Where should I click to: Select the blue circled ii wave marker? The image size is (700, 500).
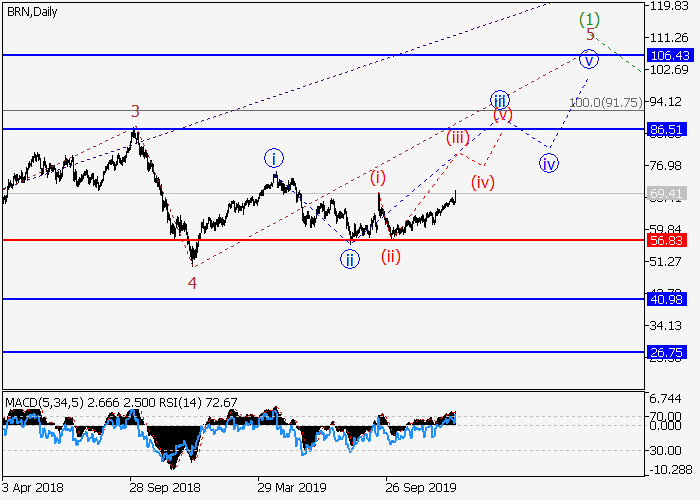point(349,259)
